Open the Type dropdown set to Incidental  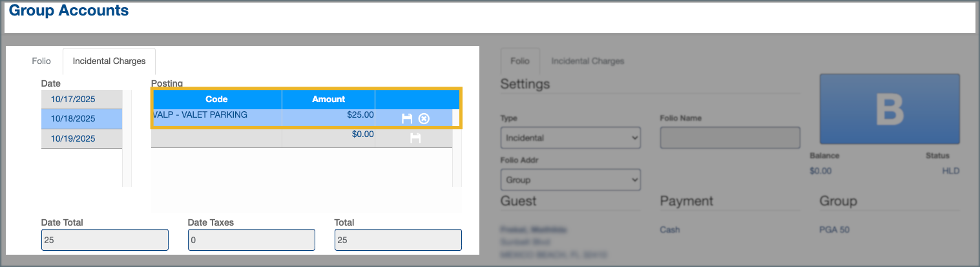[x=570, y=138]
